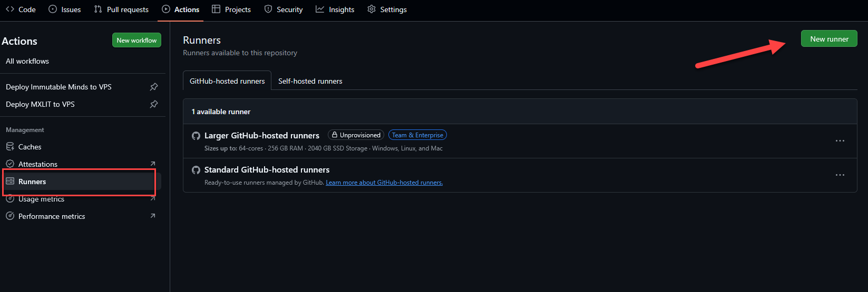Click the Issues circle icon

53,9
